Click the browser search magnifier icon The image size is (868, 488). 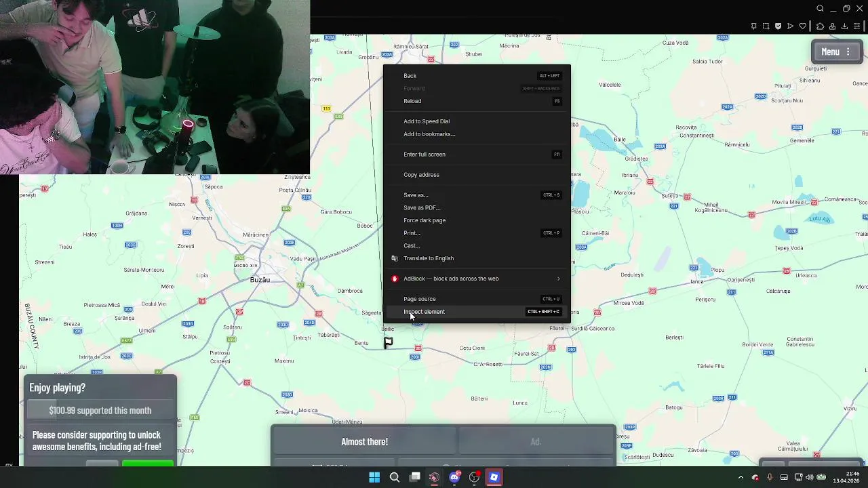coord(820,9)
